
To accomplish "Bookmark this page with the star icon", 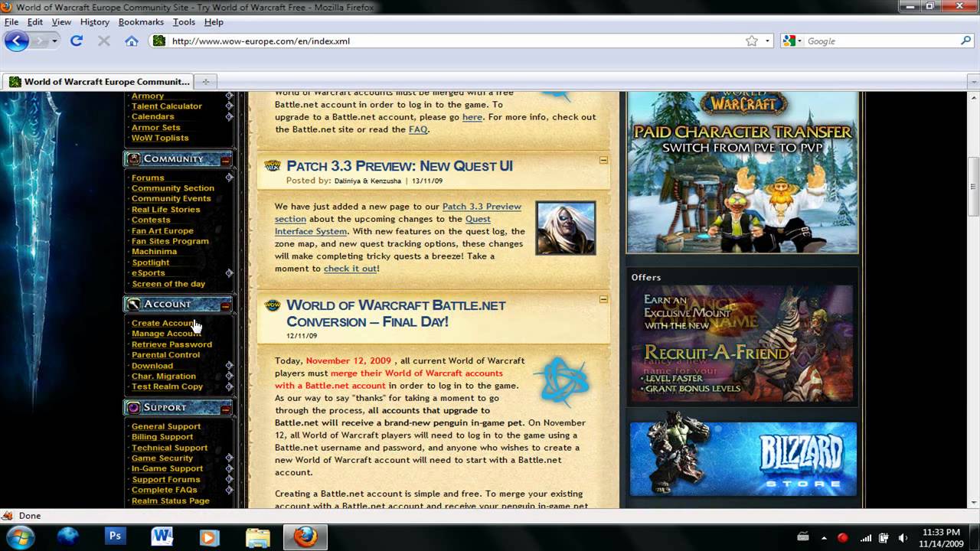I will pyautogui.click(x=752, y=41).
